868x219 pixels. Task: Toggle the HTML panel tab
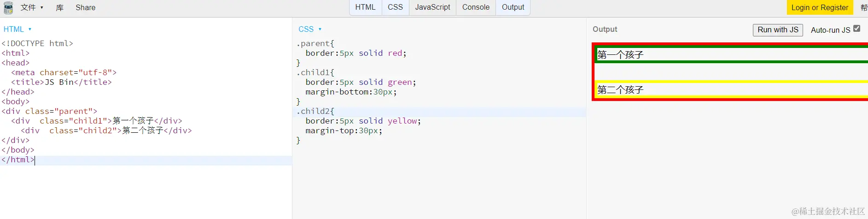[x=366, y=7]
